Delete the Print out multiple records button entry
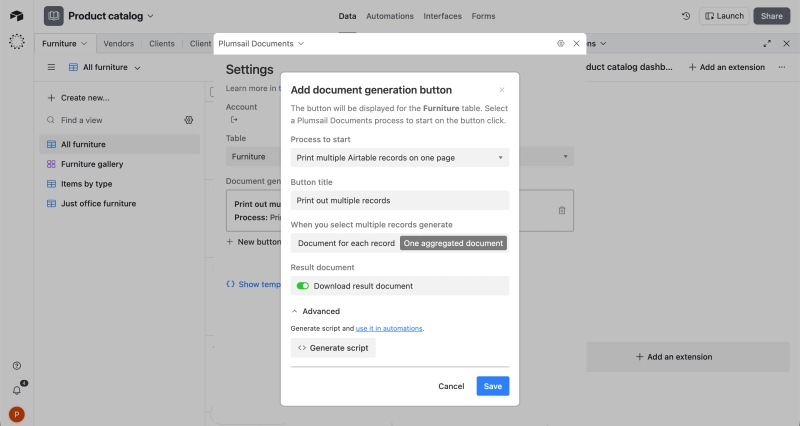This screenshot has width=800, height=426. (x=562, y=210)
